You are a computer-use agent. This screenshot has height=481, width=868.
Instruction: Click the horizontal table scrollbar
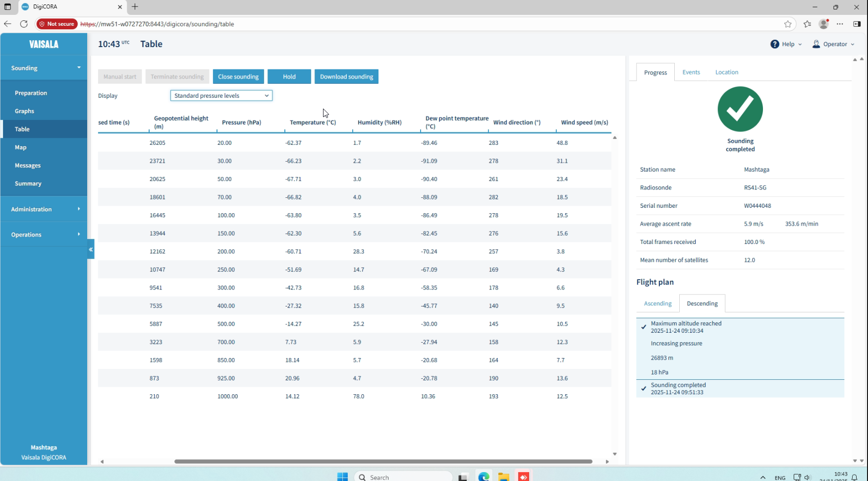(383, 461)
